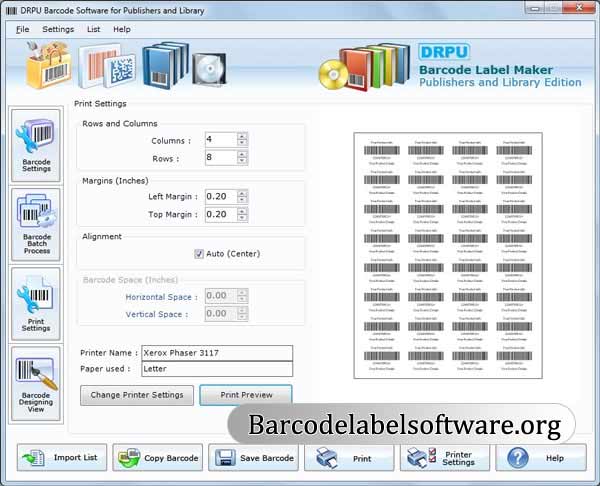Click the 2D barcode labels banner icon
The width and height of the screenshot is (600, 486).
coord(107,67)
